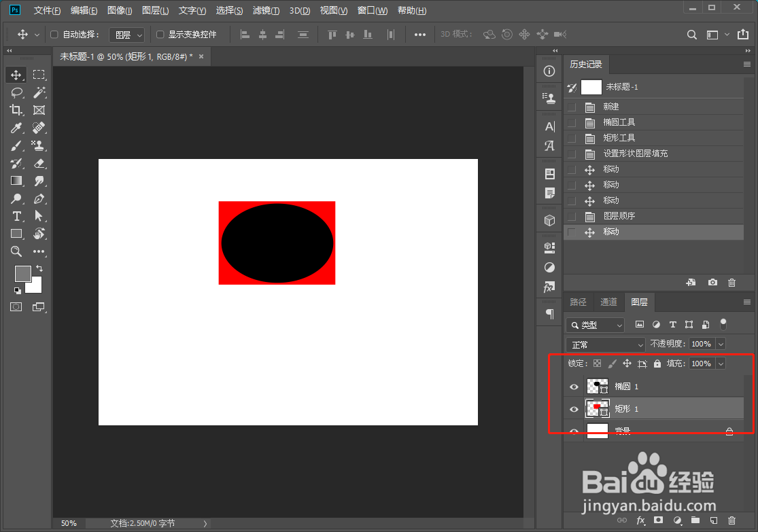Select the Zoom tool

[x=16, y=251]
